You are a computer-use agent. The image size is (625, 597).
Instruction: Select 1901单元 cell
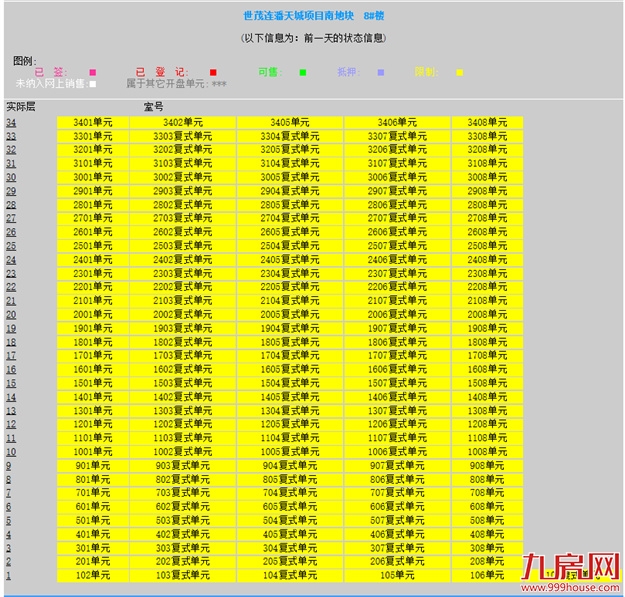[93, 328]
